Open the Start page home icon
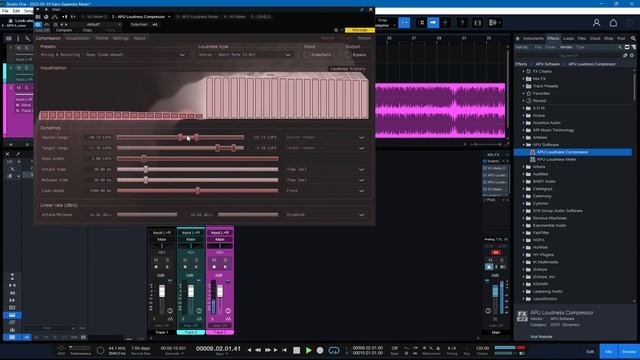 [613, 23]
